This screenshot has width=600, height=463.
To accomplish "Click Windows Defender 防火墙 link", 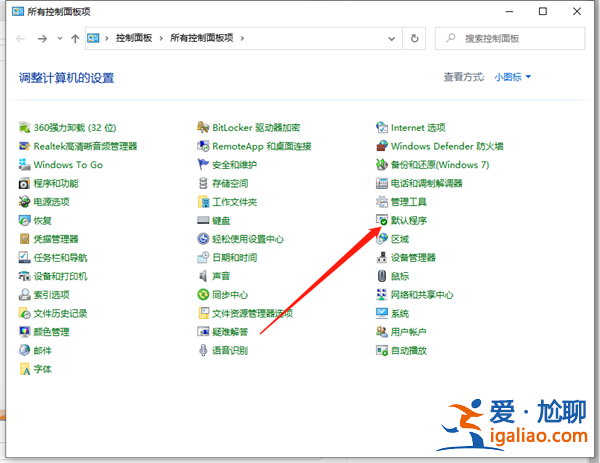I will tap(447, 146).
